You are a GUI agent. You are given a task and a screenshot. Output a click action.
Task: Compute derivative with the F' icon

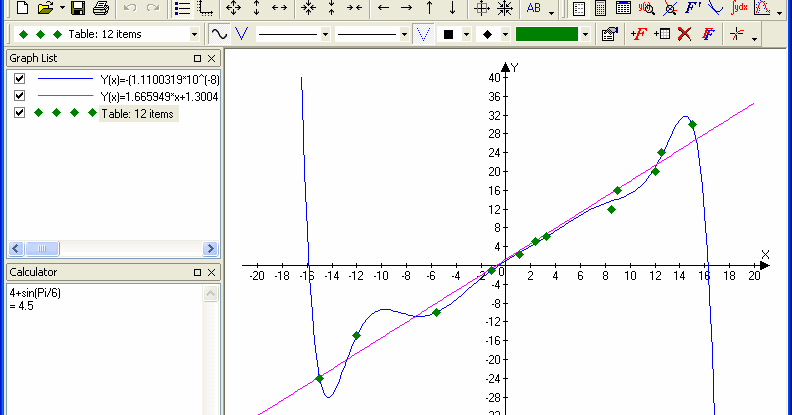point(692,8)
